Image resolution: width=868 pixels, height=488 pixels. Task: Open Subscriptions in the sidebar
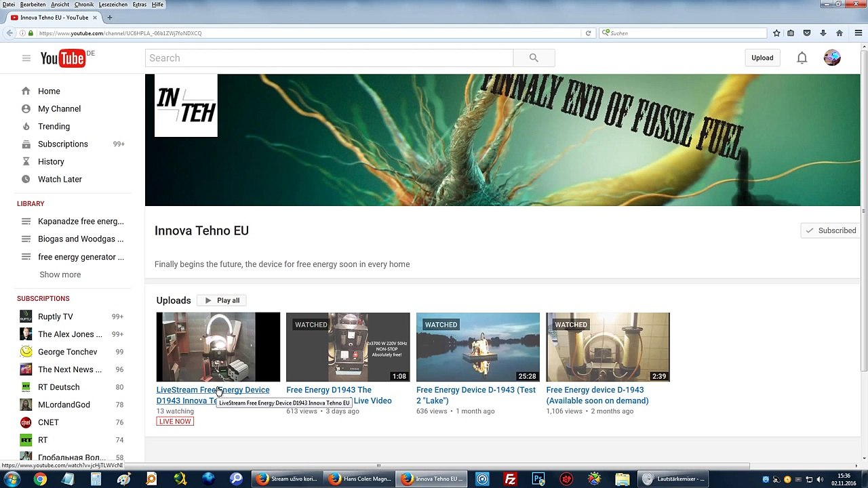coord(63,144)
